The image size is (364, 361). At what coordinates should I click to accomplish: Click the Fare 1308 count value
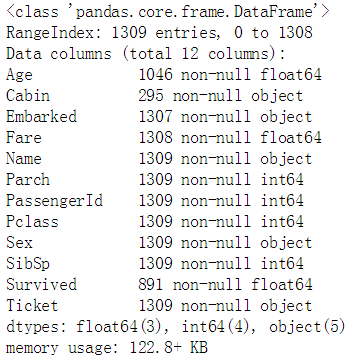coord(156,138)
